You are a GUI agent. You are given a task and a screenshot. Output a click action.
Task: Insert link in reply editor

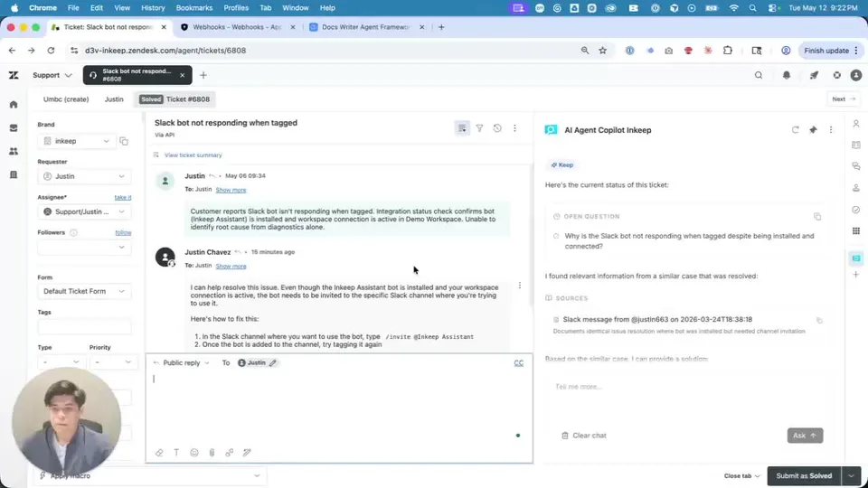[x=229, y=453]
